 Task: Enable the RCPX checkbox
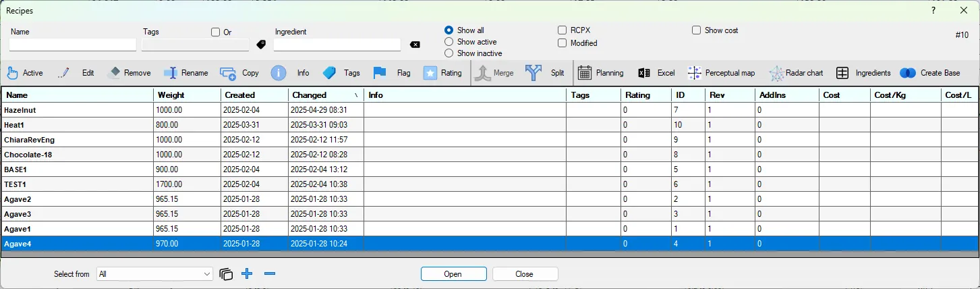tap(563, 30)
